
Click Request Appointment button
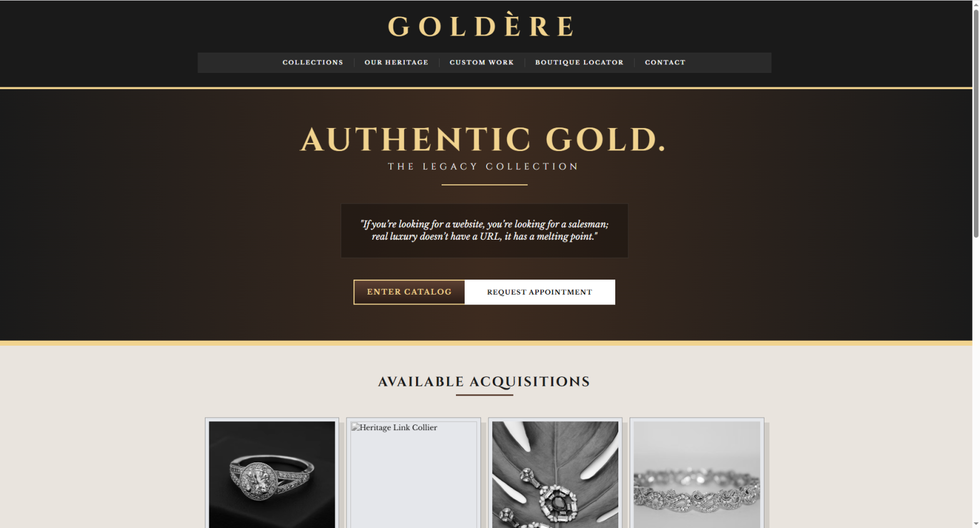(540, 292)
